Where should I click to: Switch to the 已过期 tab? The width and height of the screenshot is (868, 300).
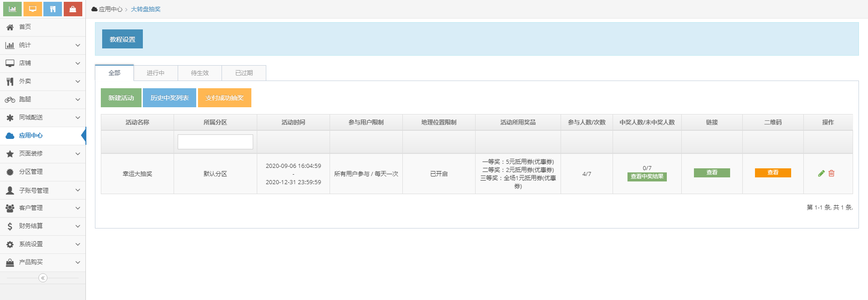[244, 73]
